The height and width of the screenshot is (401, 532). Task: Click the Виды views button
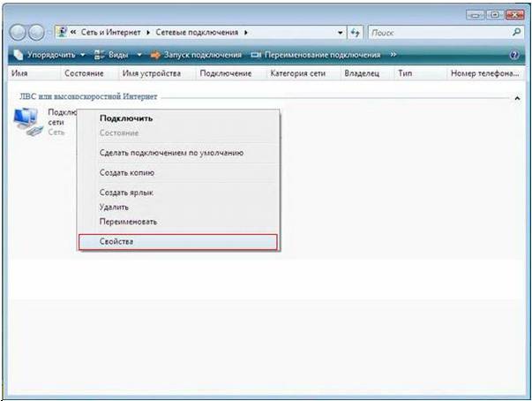point(111,55)
